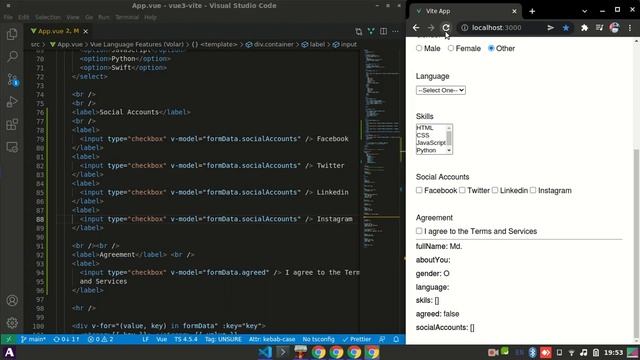Click the errors and warnings counter
The width and height of the screenshot is (640, 360).
click(100, 339)
